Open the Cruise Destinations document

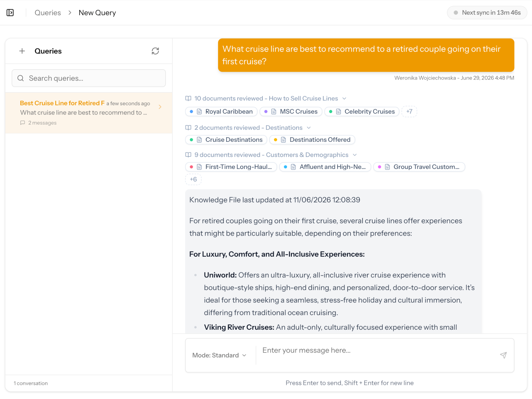(226, 140)
